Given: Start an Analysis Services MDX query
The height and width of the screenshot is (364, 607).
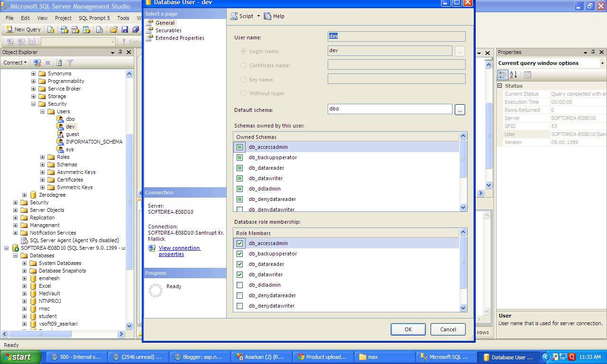Looking at the screenshot, I should (x=64, y=29).
